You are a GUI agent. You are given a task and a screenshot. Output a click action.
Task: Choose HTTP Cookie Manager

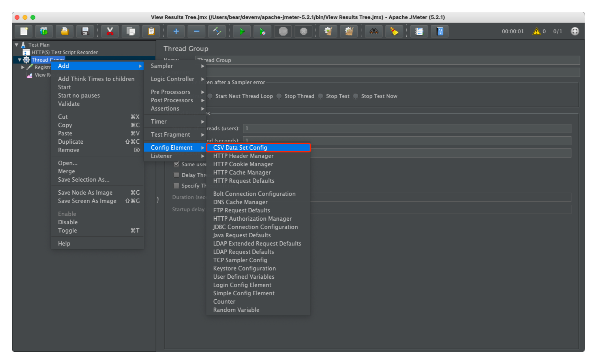(258, 164)
